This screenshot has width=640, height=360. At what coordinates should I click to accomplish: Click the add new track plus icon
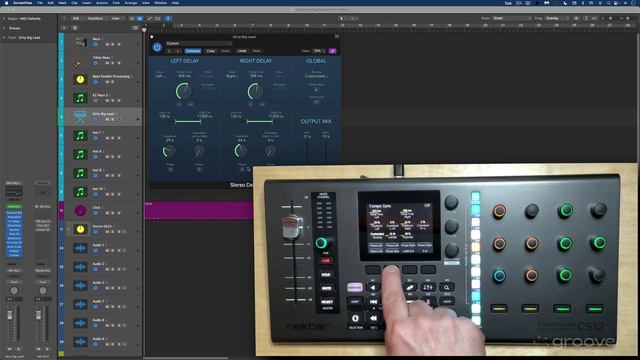(x=64, y=28)
